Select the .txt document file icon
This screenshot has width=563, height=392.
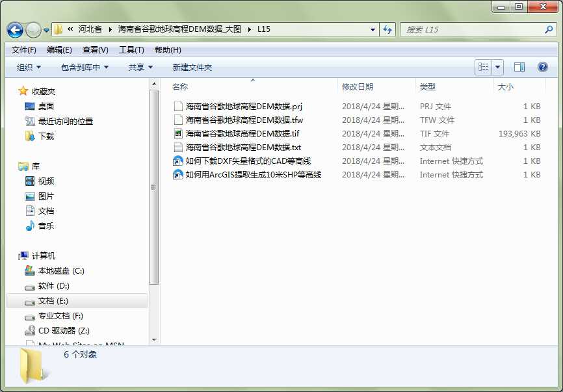178,147
